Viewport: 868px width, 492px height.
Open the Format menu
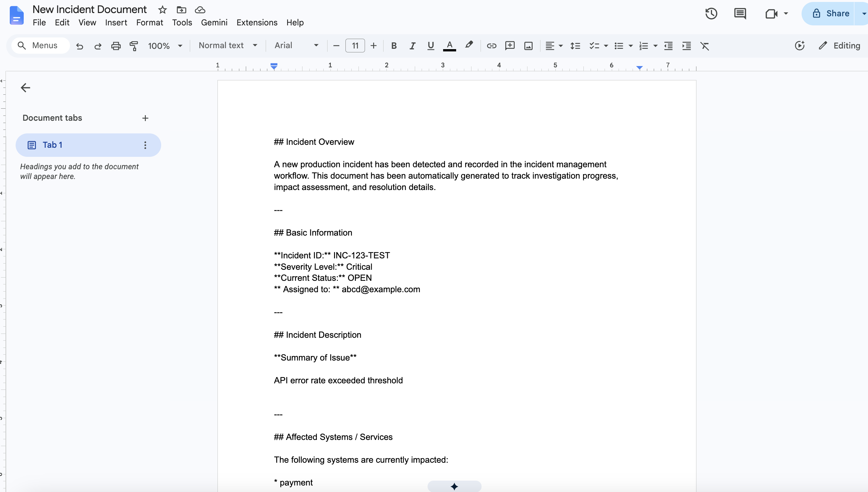[149, 22]
